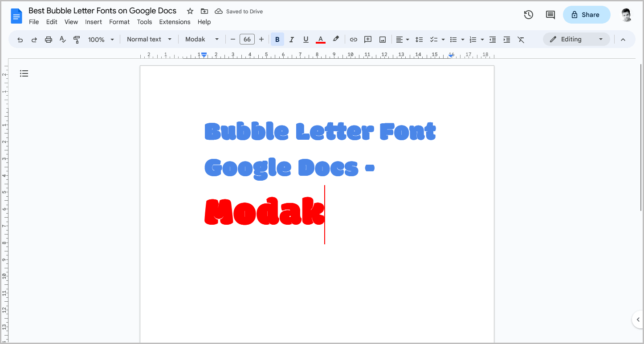Undo the last action
644x344 pixels.
(x=20, y=39)
